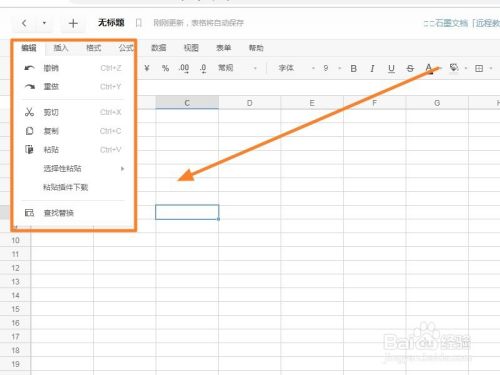
Task: Open the 编辑 menu
Action: pos(29,48)
